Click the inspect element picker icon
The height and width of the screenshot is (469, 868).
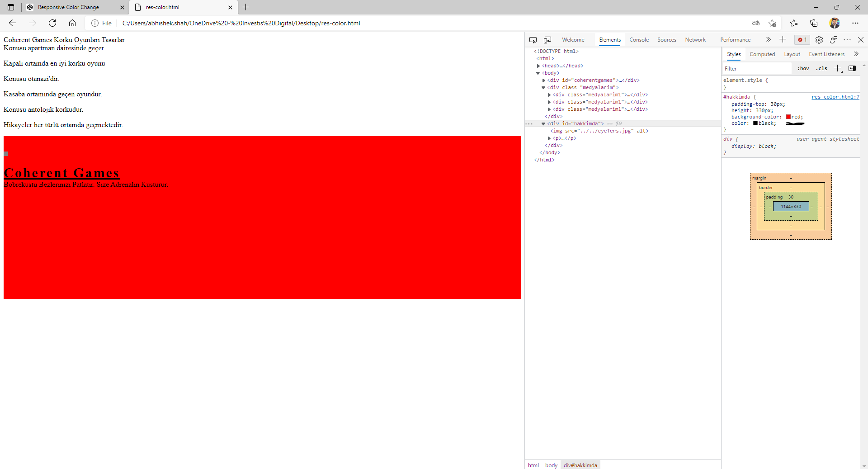pyautogui.click(x=533, y=40)
